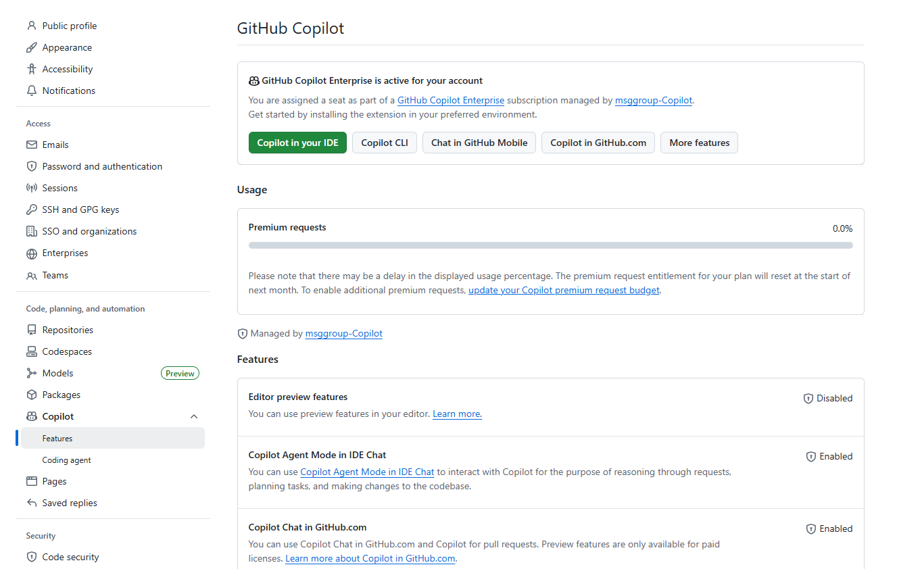Open msggroup-Copilot link after Managed by
This screenshot has height=569, width=924.
click(x=344, y=333)
